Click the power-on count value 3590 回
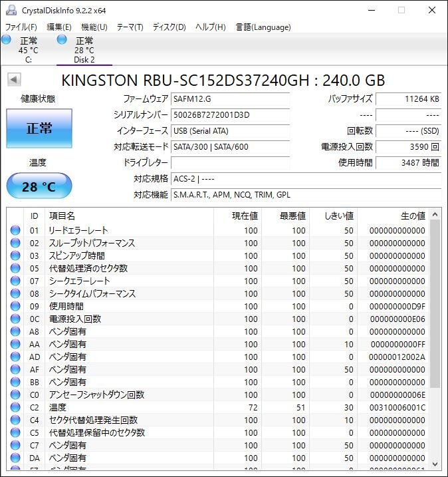The width and height of the screenshot is (448, 477). pos(409,147)
